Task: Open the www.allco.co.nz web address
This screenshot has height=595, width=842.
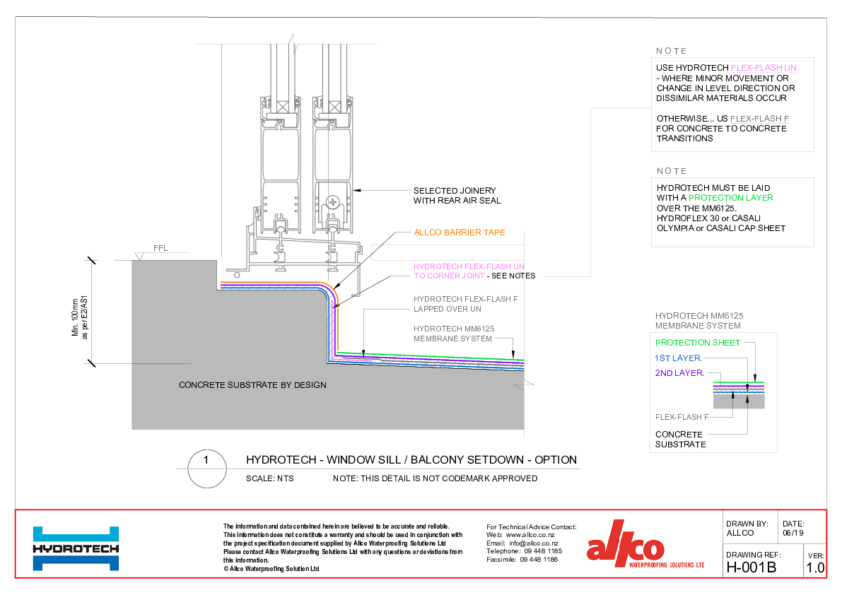Action: 530,535
